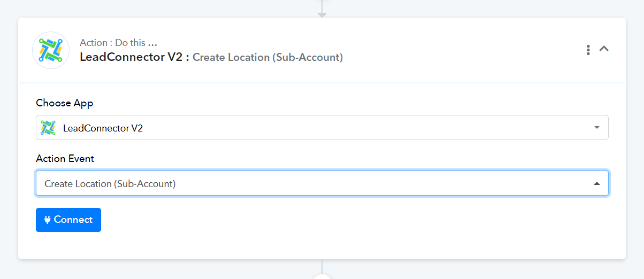The width and height of the screenshot is (644, 279).
Task: Click the plug icon on Connect button
Action: click(x=47, y=220)
